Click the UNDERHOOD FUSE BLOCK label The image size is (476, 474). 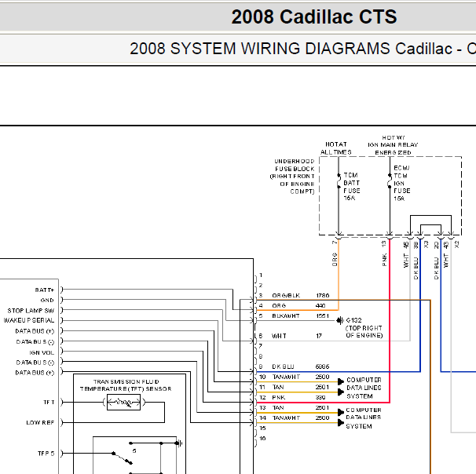click(x=293, y=177)
